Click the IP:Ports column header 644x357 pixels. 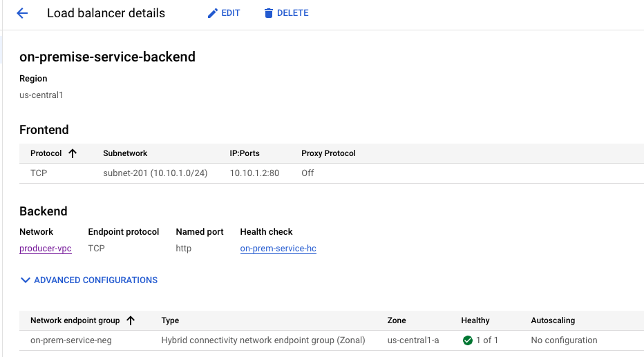pyautogui.click(x=245, y=153)
